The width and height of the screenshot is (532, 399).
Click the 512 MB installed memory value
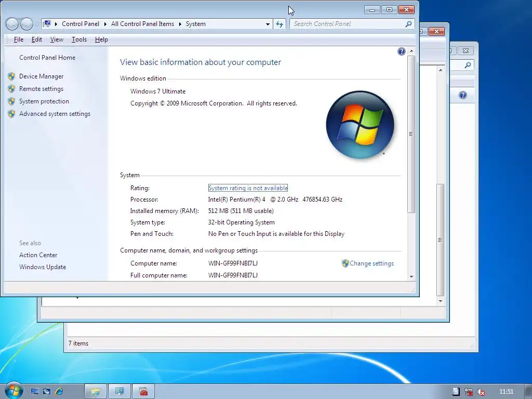click(x=241, y=211)
